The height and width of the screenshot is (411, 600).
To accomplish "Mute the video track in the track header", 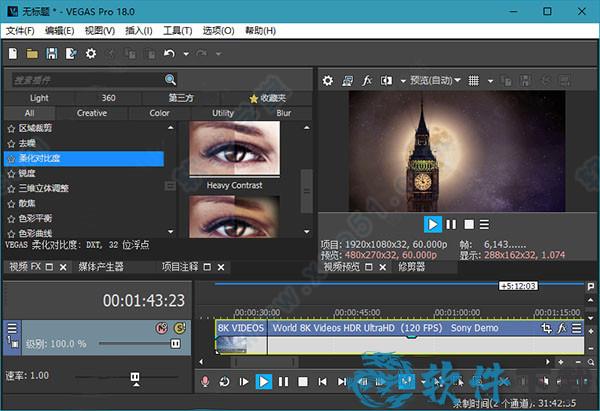I will 160,328.
